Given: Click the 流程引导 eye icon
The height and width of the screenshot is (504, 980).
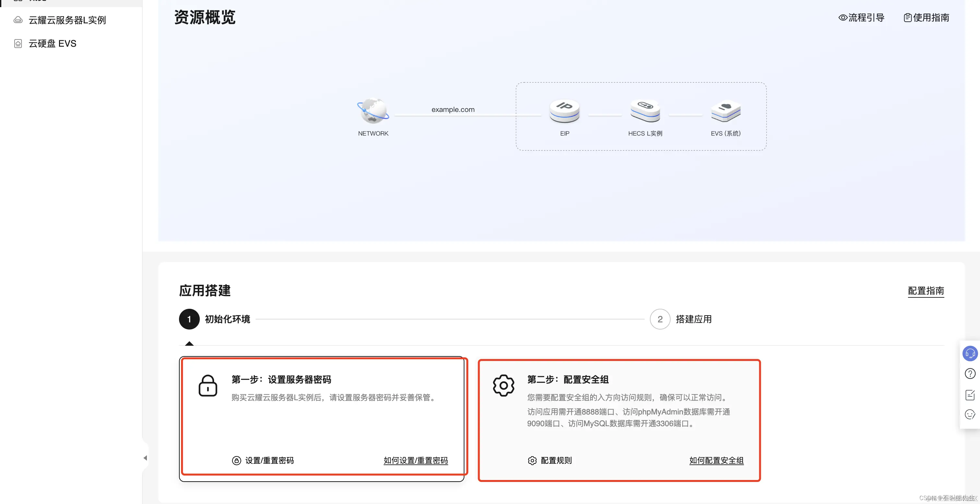Looking at the screenshot, I should pos(842,18).
